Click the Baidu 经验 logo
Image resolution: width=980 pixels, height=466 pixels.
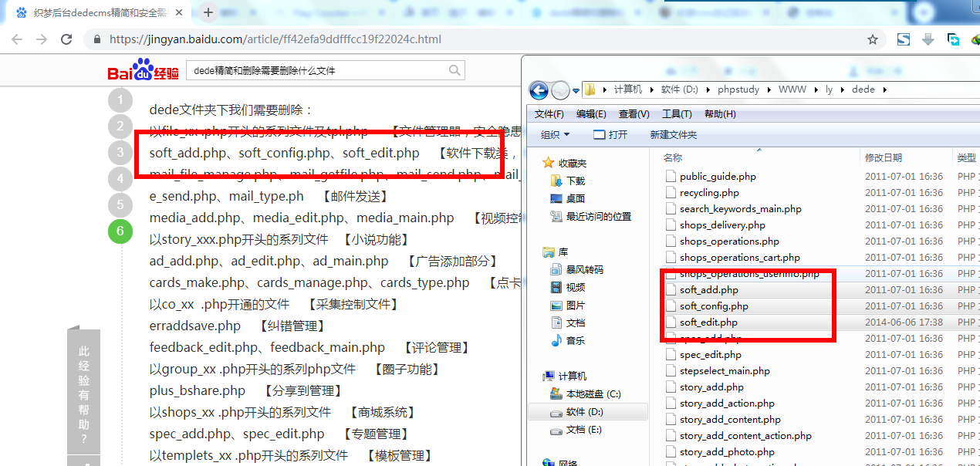(144, 71)
